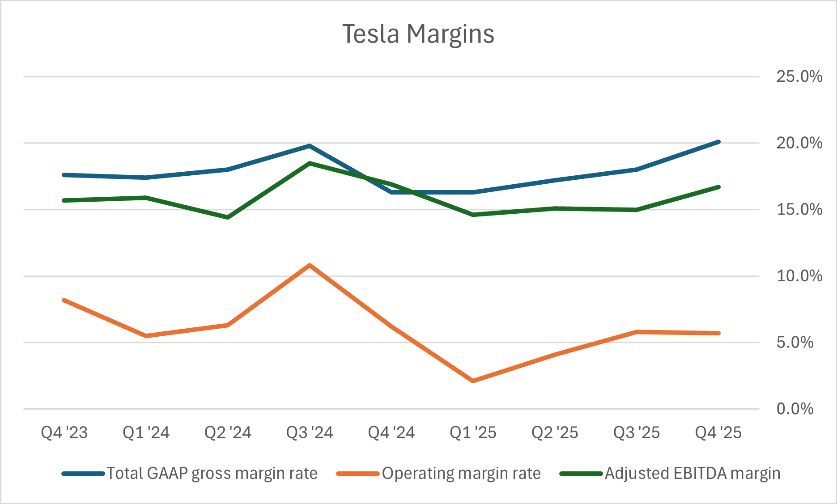Click the green legend line swatch
The image size is (837, 504).
pos(581,474)
